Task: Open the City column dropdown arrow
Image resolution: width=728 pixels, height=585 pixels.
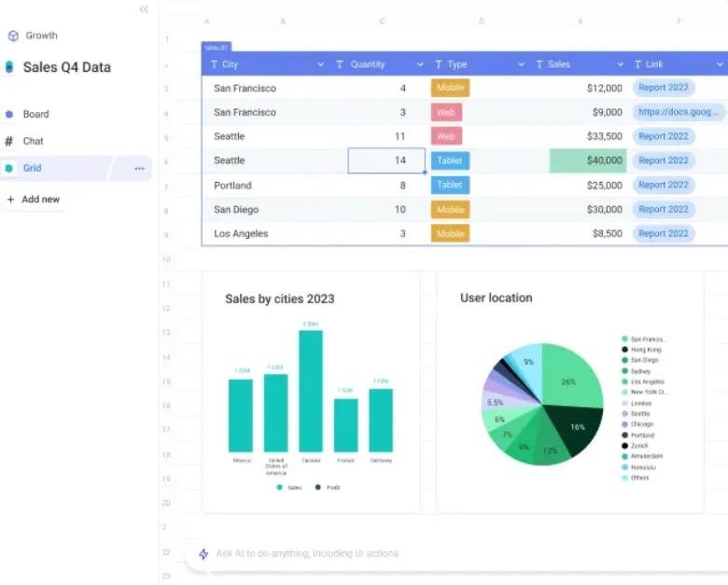Action: [320, 64]
